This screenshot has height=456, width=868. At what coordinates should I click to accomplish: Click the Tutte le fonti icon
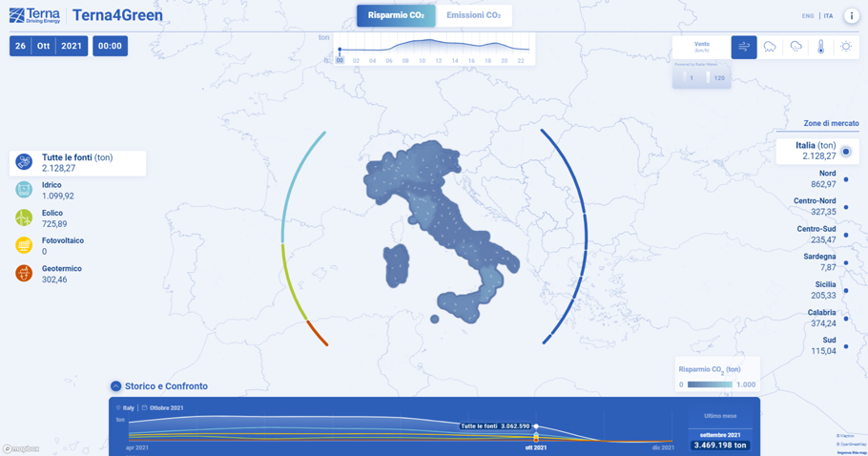pyautogui.click(x=24, y=161)
